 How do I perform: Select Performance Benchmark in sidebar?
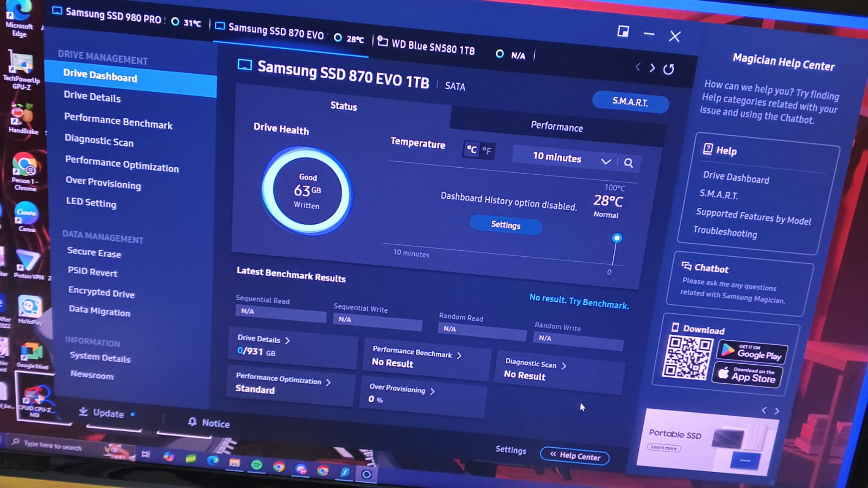pos(118,122)
